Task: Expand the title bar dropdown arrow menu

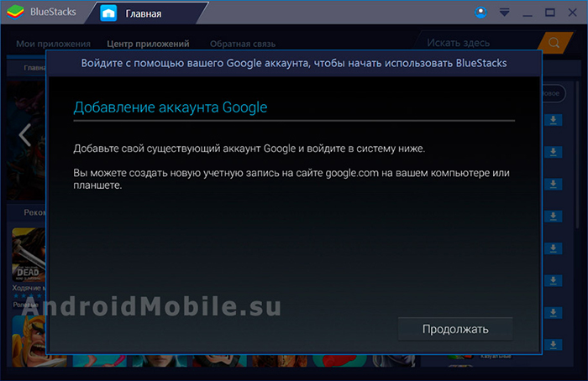Action: pos(504,13)
